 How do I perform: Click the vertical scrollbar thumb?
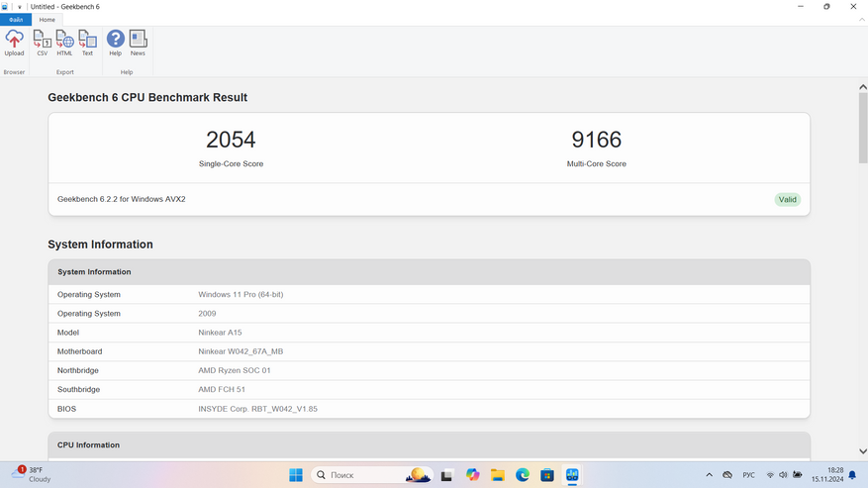pyautogui.click(x=862, y=128)
